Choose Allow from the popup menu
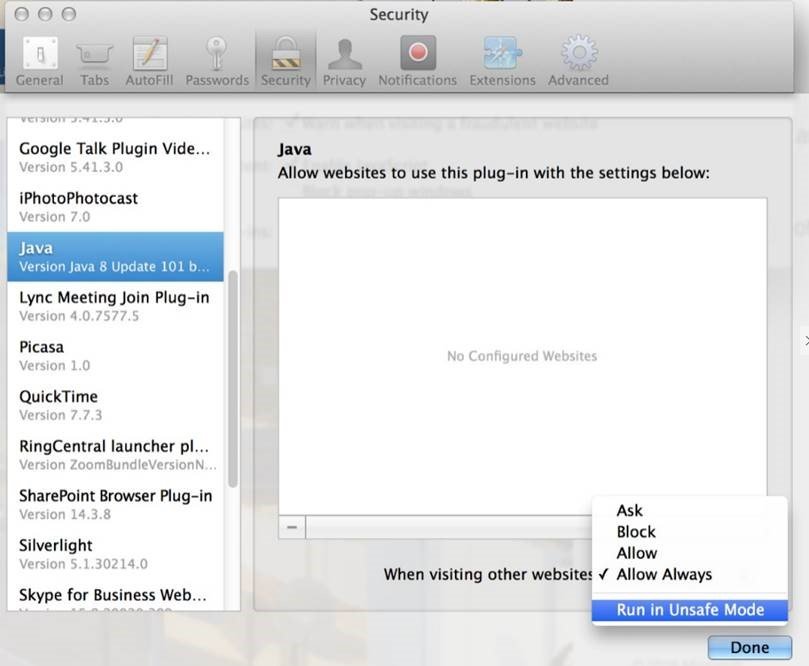Screen dimensions: 809x666 coord(689,553)
